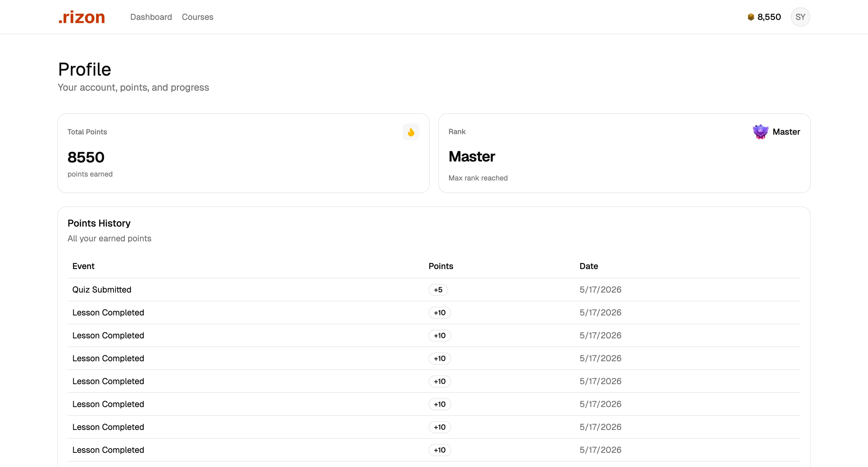The image size is (868, 467).
Task: Click the All your earned points subtitle
Action: click(x=109, y=239)
